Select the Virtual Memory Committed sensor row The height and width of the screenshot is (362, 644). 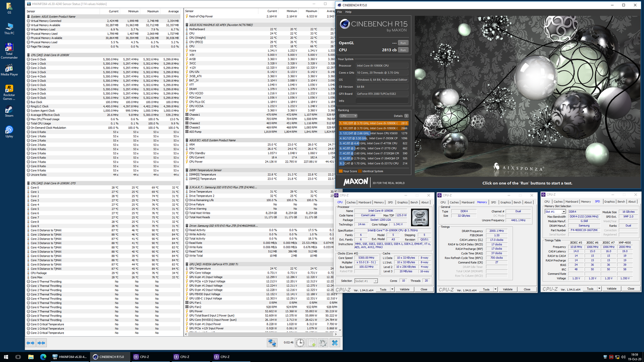click(x=103, y=21)
